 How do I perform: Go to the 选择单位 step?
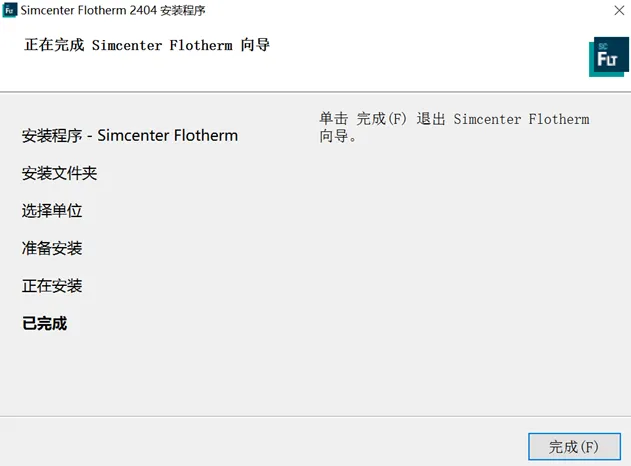tap(52, 211)
